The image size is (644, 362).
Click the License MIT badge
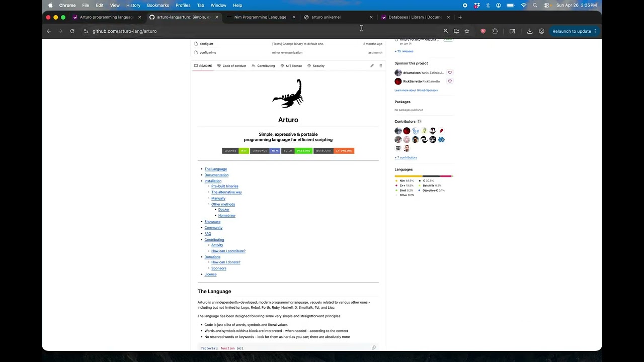[x=235, y=151]
